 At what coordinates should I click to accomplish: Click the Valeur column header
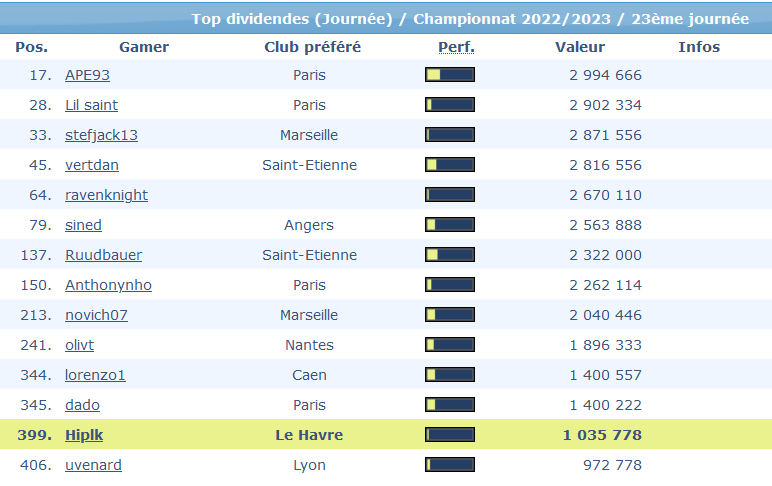point(580,47)
